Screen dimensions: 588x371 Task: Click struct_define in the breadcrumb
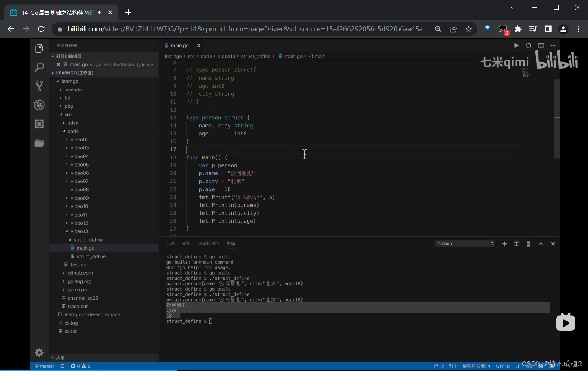point(256,56)
